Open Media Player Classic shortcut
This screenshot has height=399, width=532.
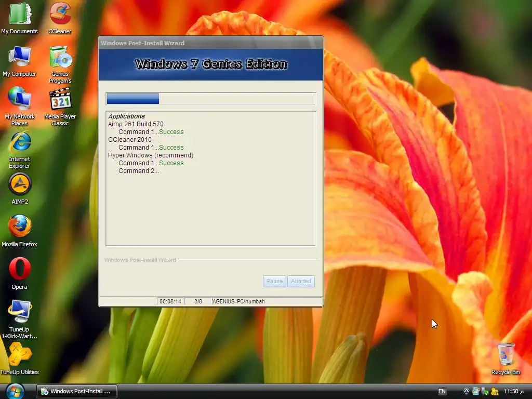pos(60,107)
